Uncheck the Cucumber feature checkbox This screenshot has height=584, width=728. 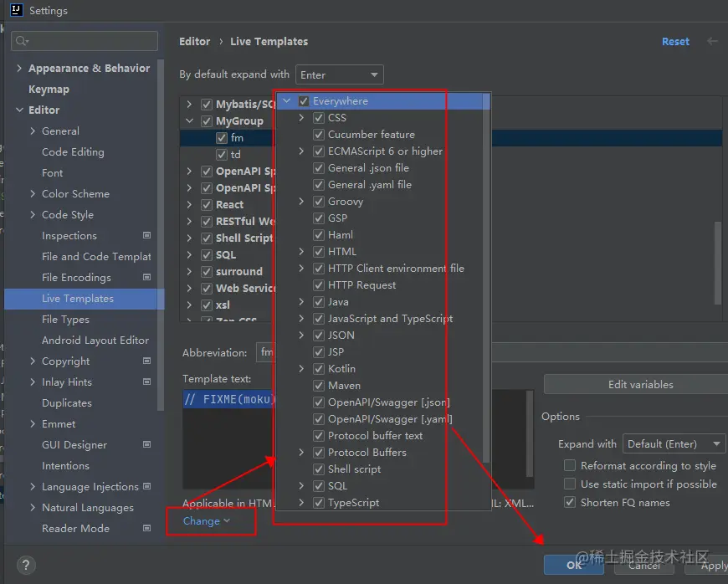tap(319, 134)
